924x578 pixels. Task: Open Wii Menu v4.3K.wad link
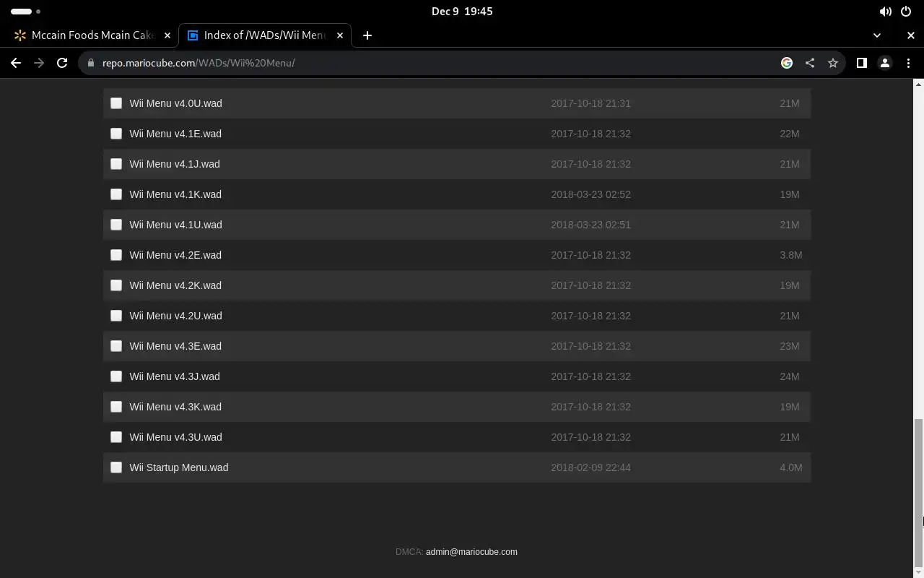[175, 407]
